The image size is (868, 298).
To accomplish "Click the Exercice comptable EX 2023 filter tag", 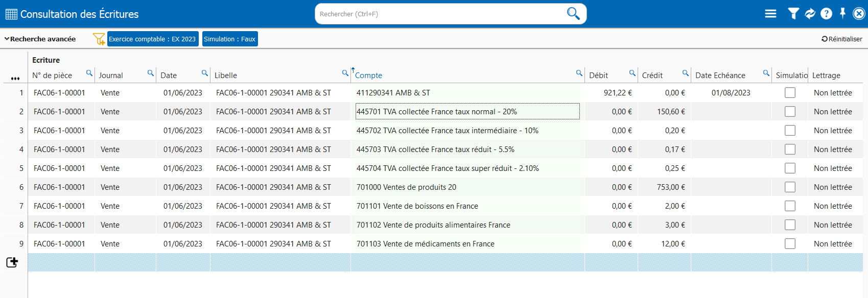I will pos(152,39).
